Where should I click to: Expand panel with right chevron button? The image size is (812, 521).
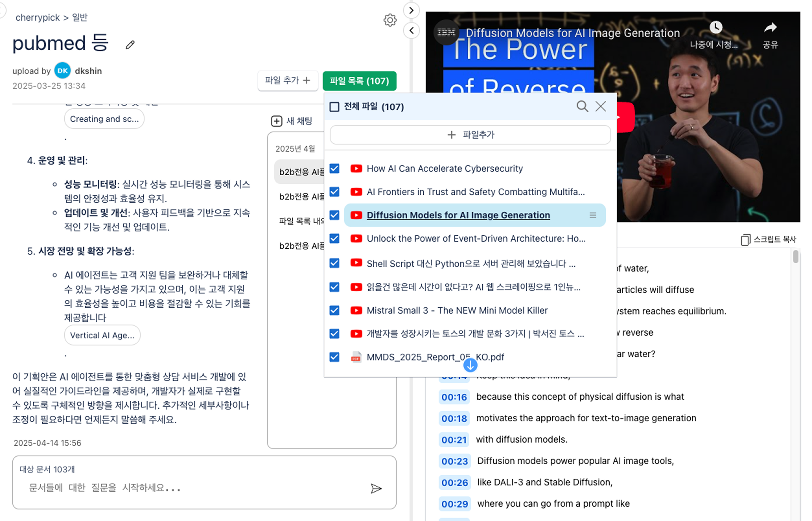click(x=412, y=11)
